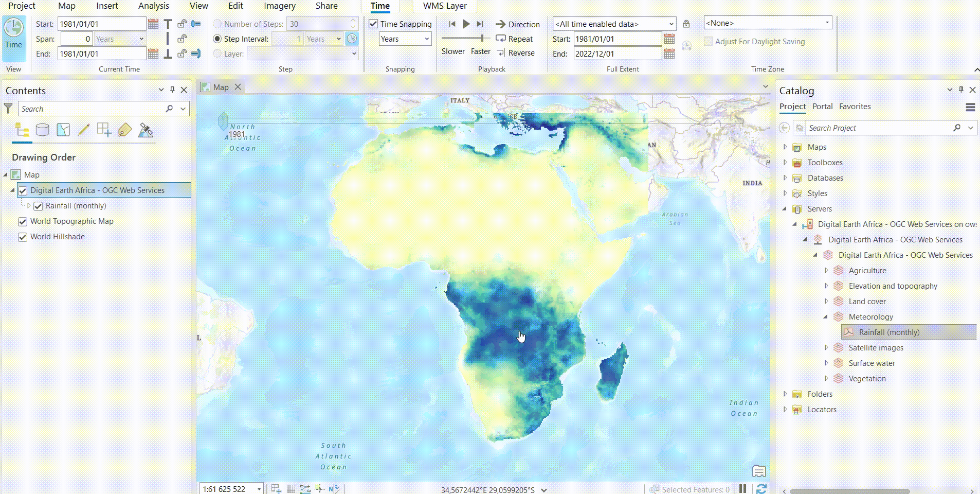
Task: Collapse the Meteorology category in Catalog
Action: click(x=827, y=316)
